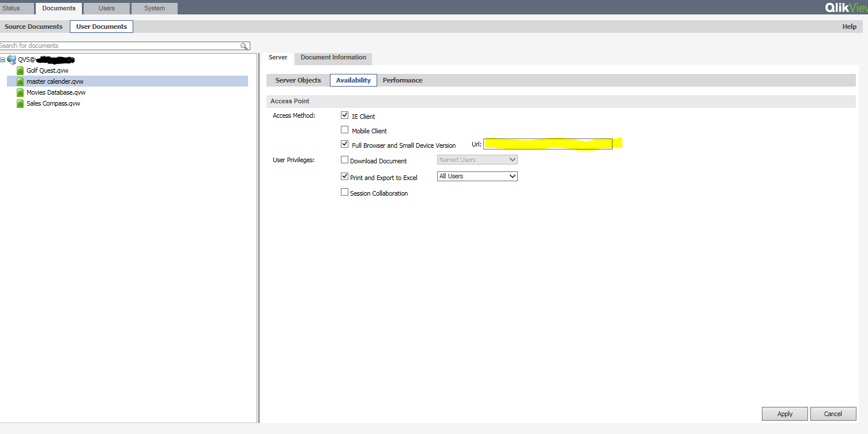Select Movies Database.qvw in the tree
The height and width of the screenshot is (434, 868).
click(56, 92)
